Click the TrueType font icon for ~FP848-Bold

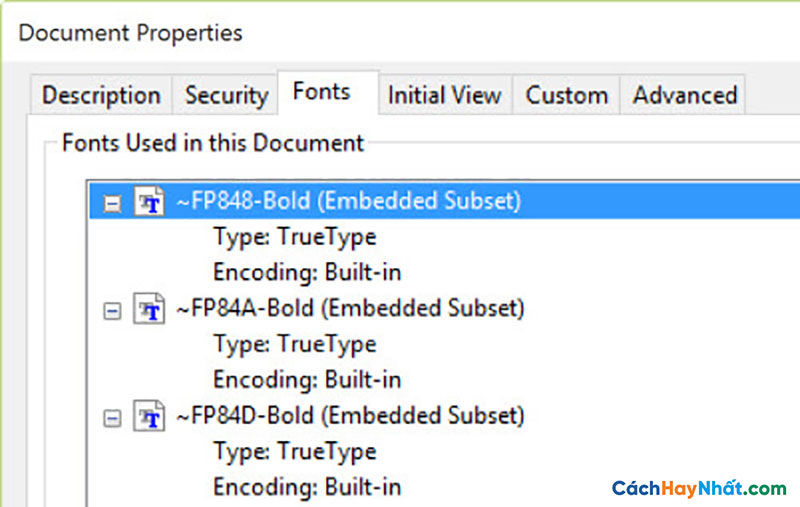click(x=149, y=201)
